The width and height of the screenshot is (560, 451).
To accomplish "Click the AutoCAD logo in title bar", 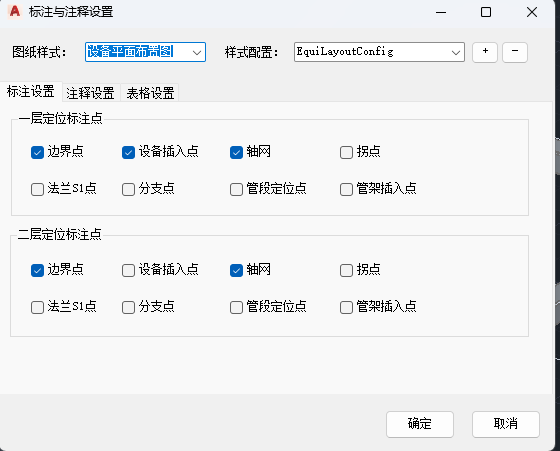I will [15, 12].
